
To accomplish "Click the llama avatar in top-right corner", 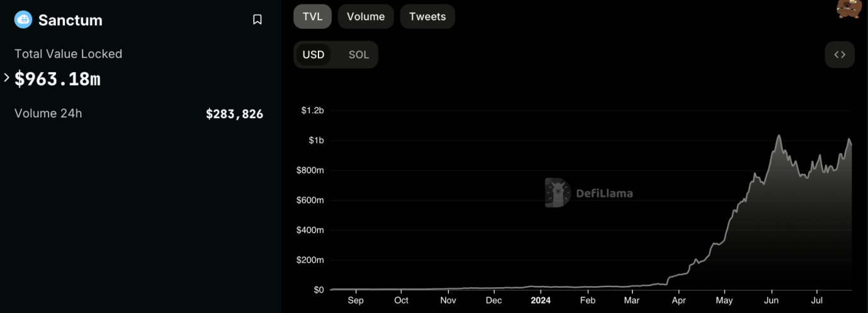I will pyautogui.click(x=848, y=9).
